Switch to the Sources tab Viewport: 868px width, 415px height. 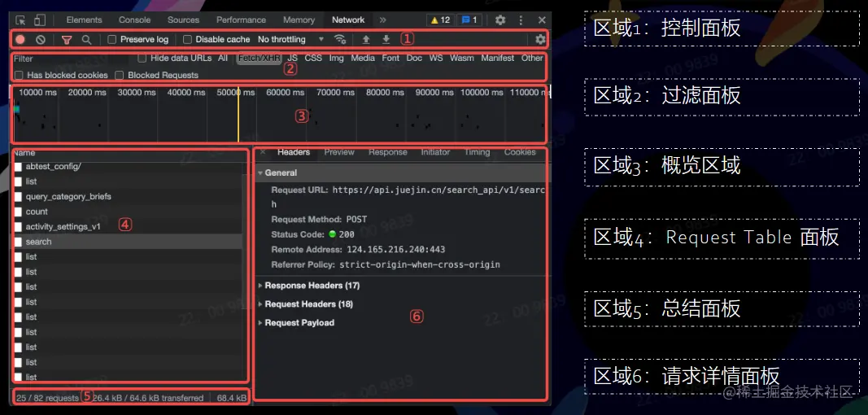coord(183,20)
